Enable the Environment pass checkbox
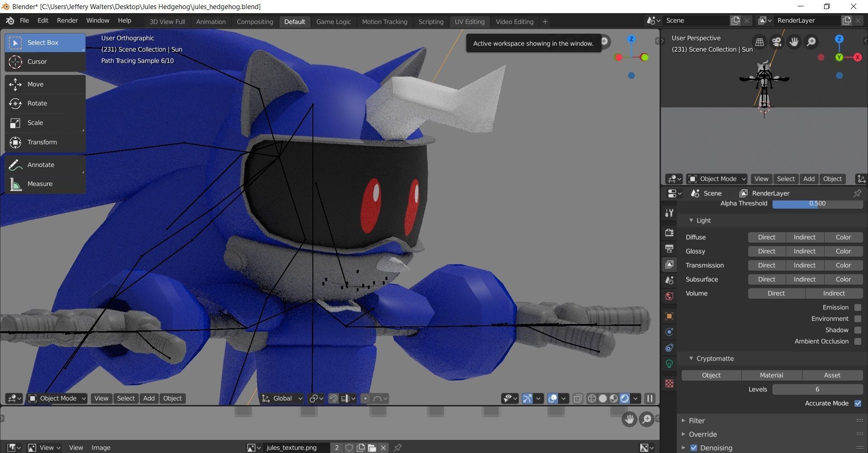 click(858, 319)
